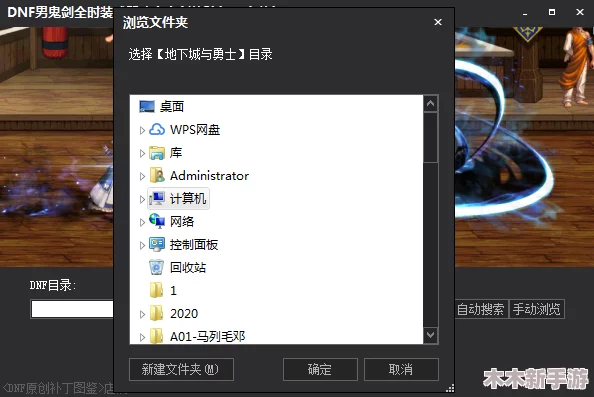Click the dialog resize grip corner
The image size is (594, 397).
(450, 388)
